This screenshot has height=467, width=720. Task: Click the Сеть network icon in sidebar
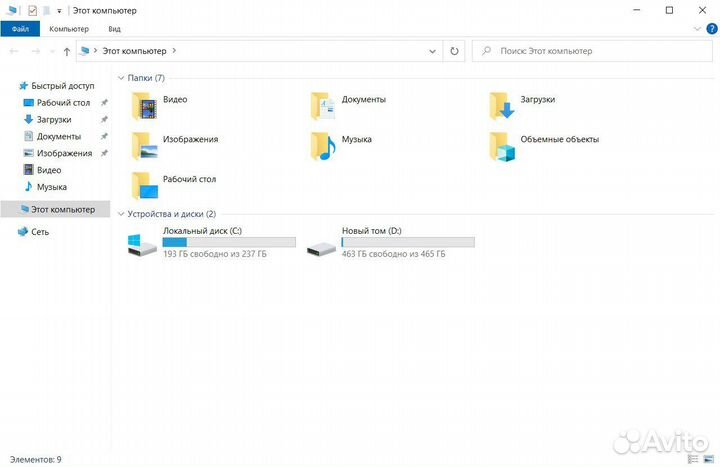(22, 231)
